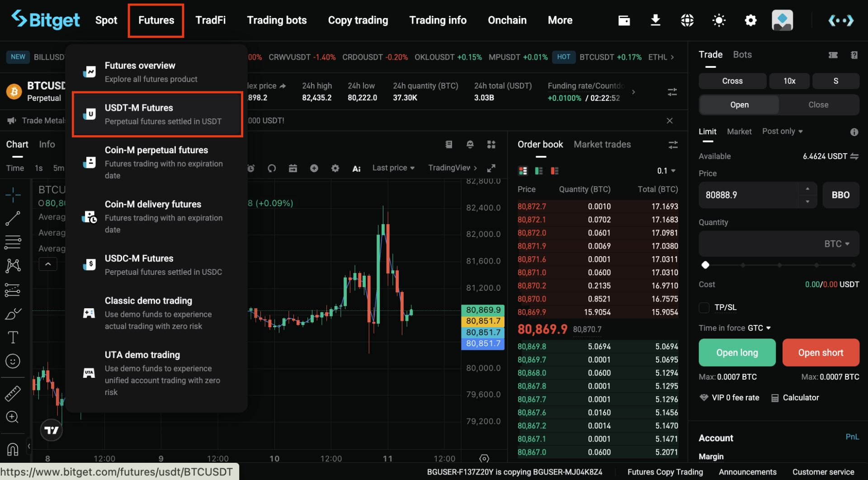Click the TradingView logo on chart

(x=51, y=430)
